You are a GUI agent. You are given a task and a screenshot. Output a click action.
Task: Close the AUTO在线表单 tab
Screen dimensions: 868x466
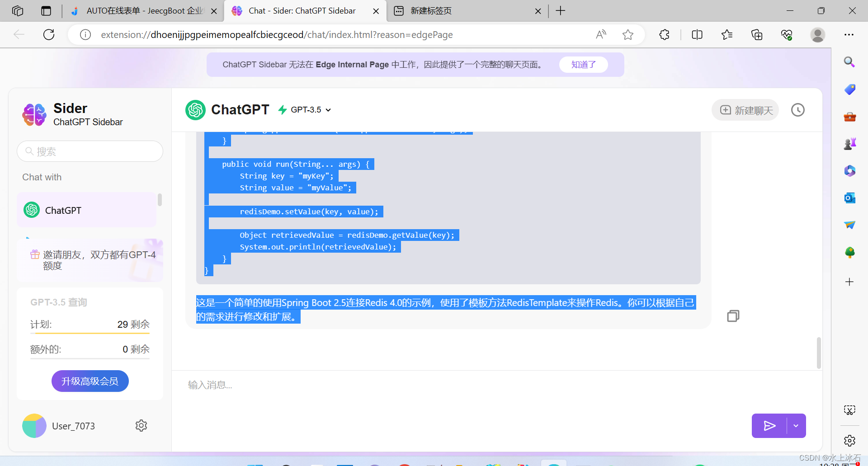pos(214,11)
